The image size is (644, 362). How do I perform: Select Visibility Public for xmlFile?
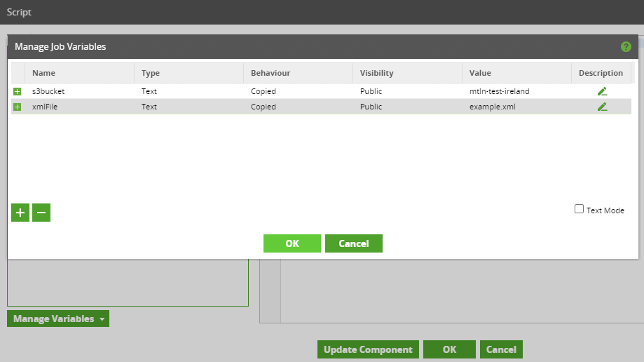(407, 107)
